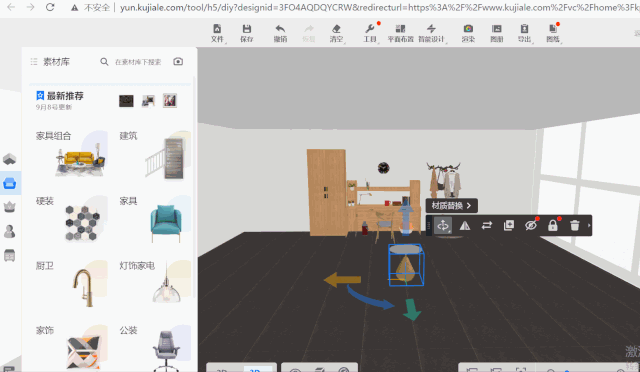This screenshot has height=372, width=640.
Task: Delete selected object with trash icon
Action: point(574,225)
